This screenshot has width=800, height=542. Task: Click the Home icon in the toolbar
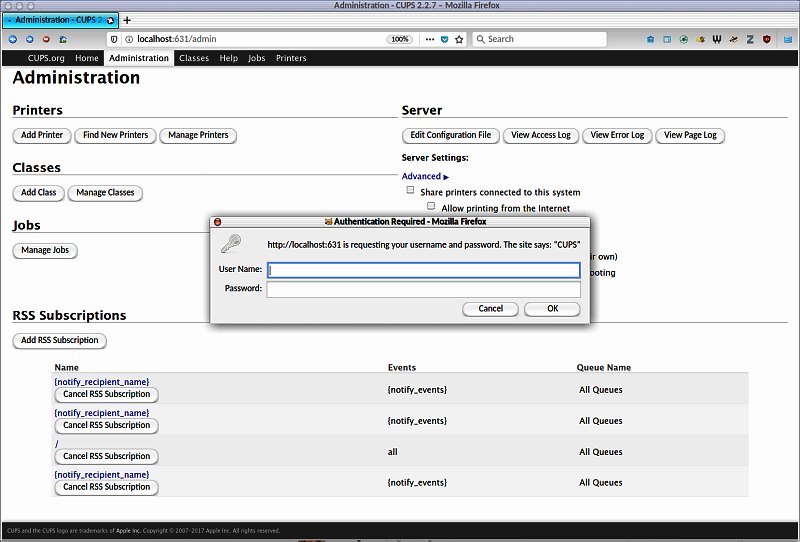[x=63, y=39]
